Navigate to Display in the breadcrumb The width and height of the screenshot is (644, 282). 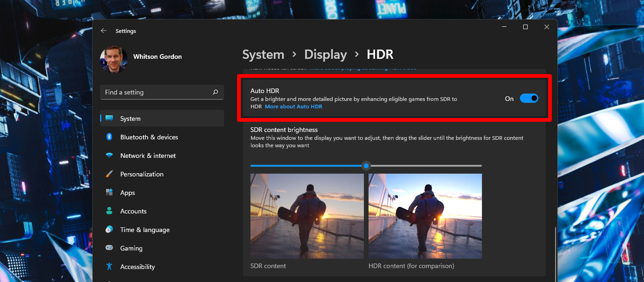pos(325,55)
